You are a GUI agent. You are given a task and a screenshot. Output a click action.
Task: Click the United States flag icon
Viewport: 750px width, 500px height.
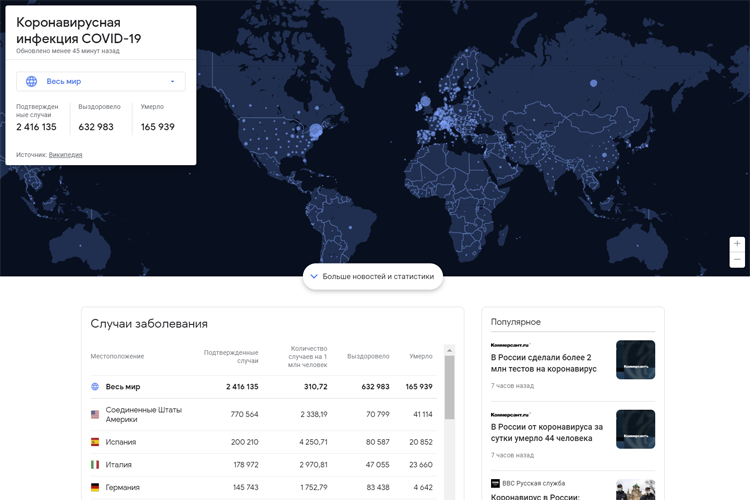[x=95, y=414]
